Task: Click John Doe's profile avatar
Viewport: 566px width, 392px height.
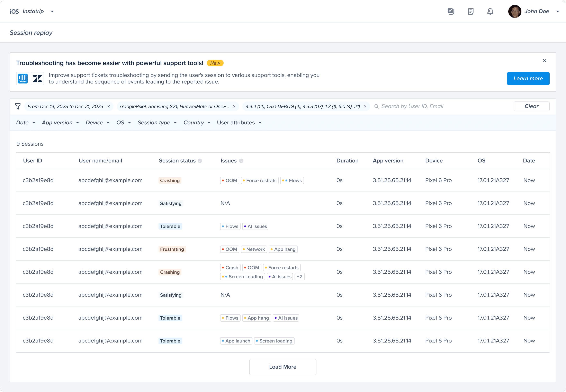Action: (x=515, y=11)
